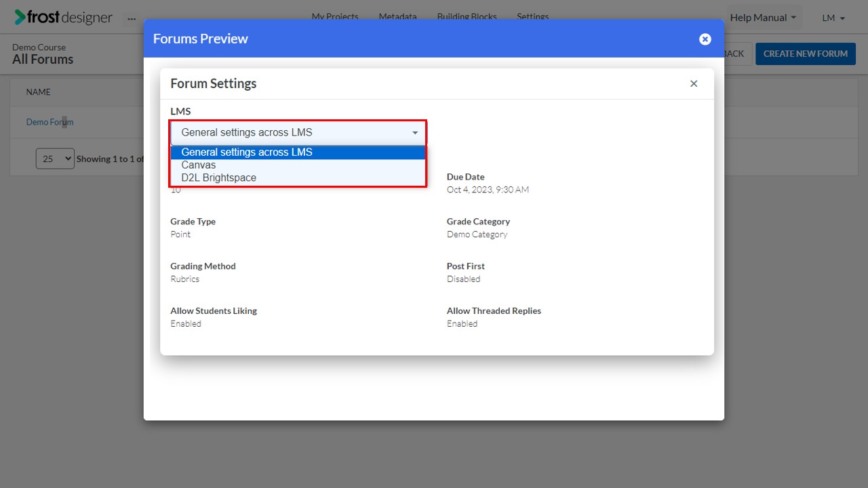Image resolution: width=868 pixels, height=488 pixels.
Task: Click the Post First Disabled value
Action: point(463,279)
